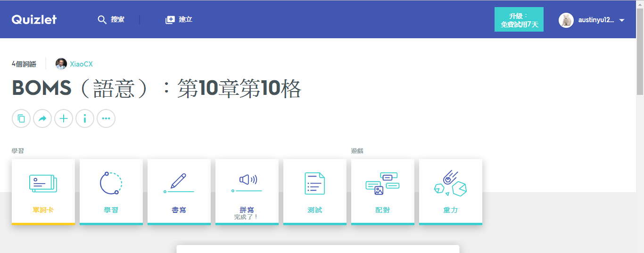Click the flashcards stack icon
This screenshot has width=644, height=253.
point(43,184)
